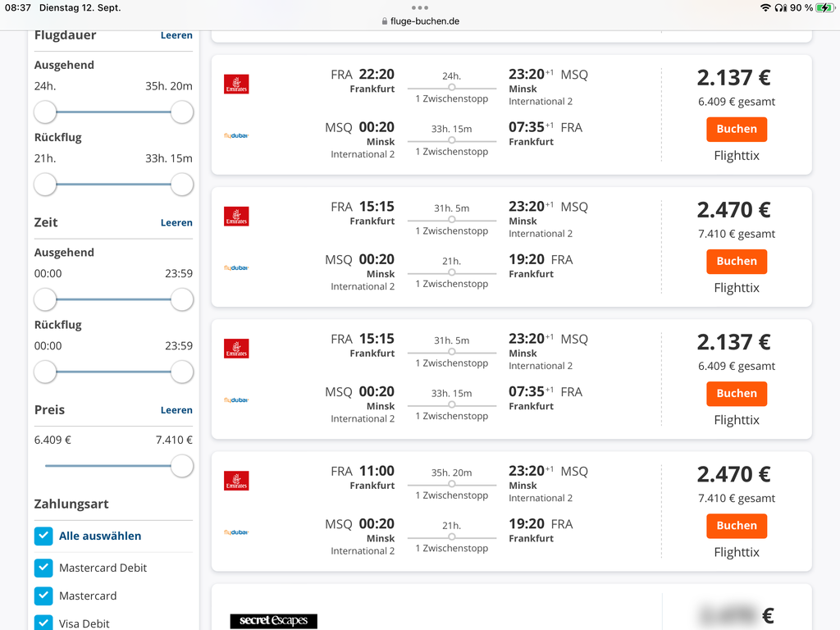The width and height of the screenshot is (840, 630).
Task: Click the Emirates logo on the 22:20 Frankfurt flight
Action: pos(236,84)
